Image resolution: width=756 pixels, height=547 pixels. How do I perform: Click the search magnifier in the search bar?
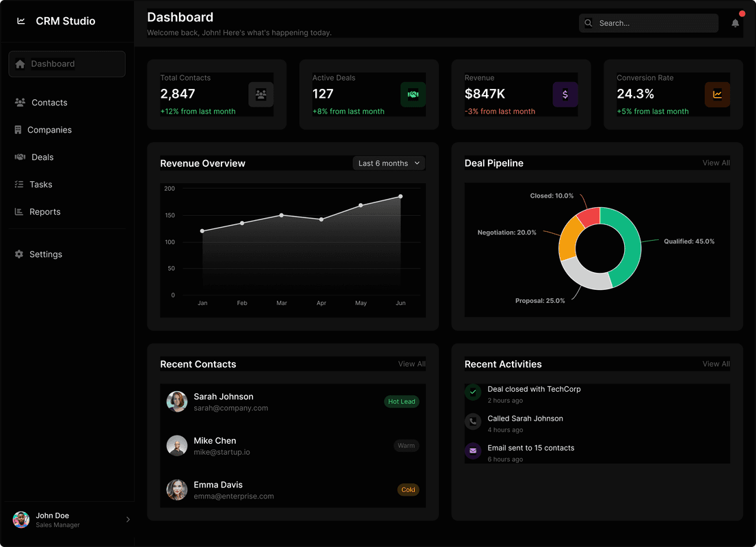coord(588,23)
